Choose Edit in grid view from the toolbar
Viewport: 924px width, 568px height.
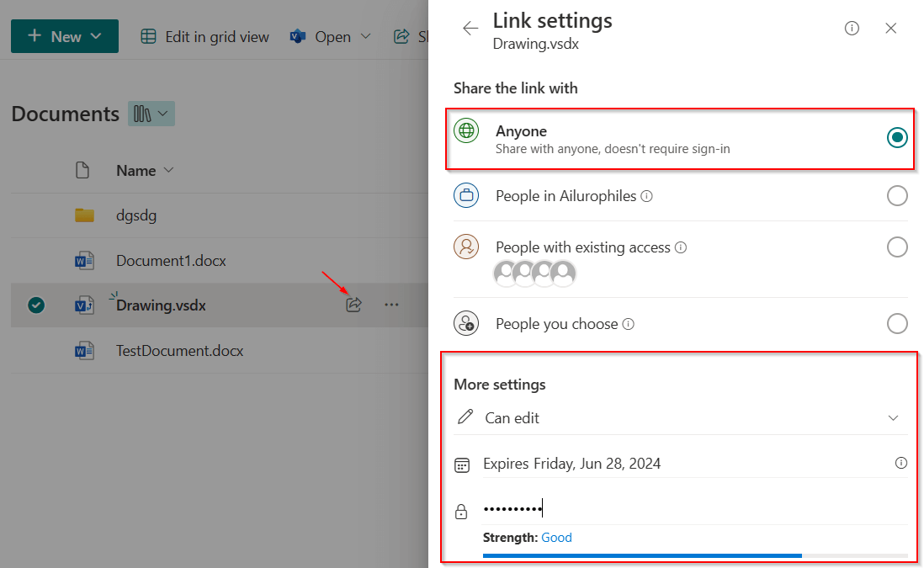tap(204, 36)
